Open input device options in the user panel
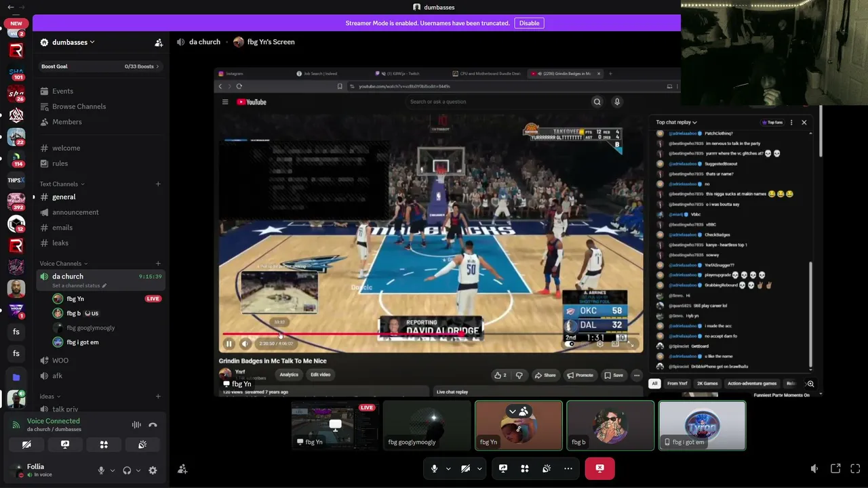 point(112,470)
